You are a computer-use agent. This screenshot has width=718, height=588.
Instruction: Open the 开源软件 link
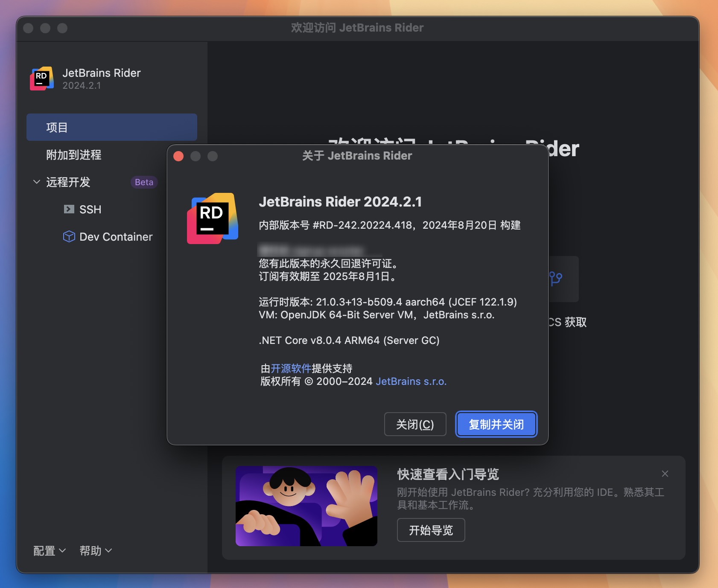pos(291,368)
